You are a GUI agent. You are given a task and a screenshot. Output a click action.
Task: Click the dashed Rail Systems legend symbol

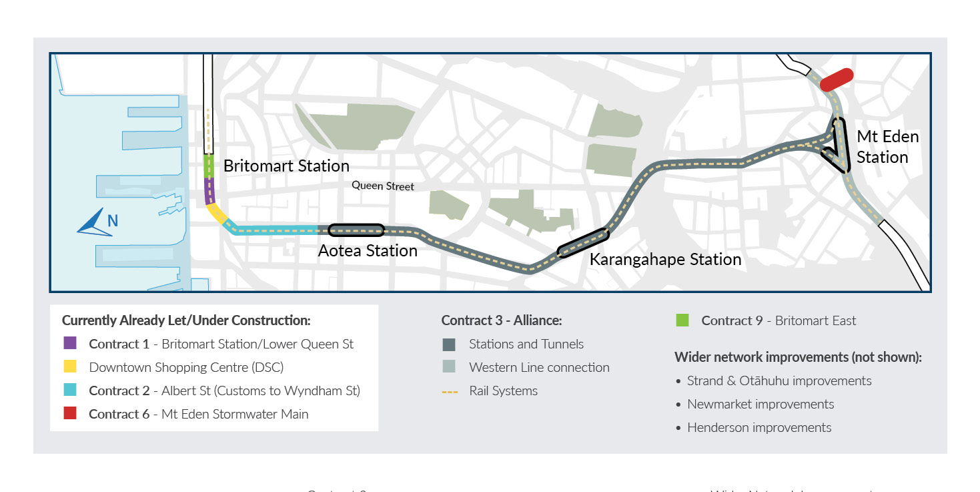click(450, 391)
